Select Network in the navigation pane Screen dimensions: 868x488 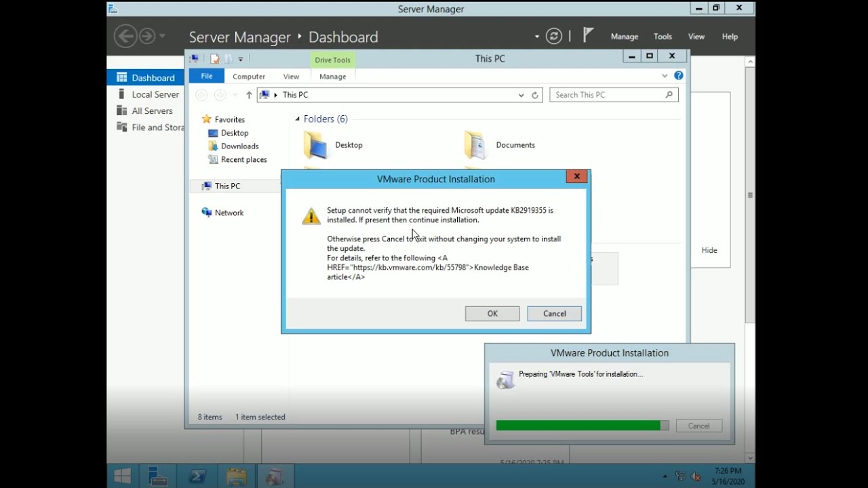coord(229,212)
